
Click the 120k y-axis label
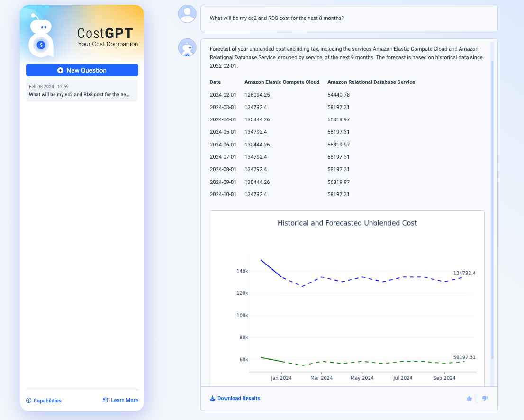pos(242,293)
